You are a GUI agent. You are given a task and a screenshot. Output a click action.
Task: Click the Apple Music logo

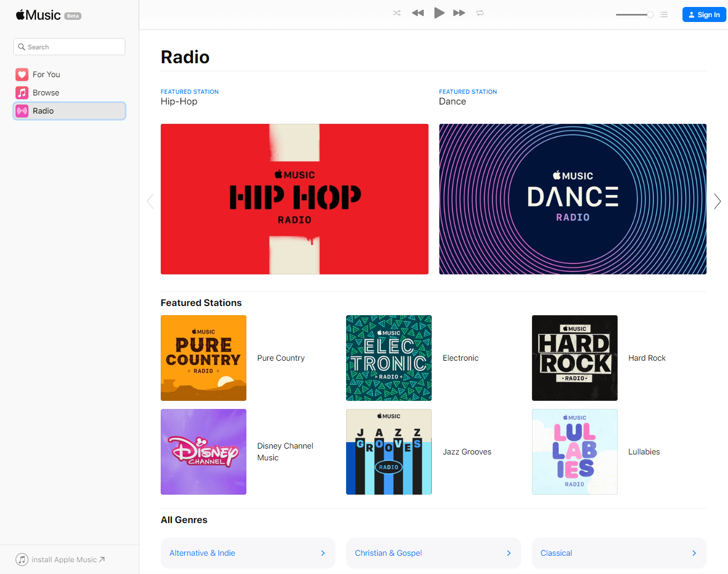click(38, 15)
